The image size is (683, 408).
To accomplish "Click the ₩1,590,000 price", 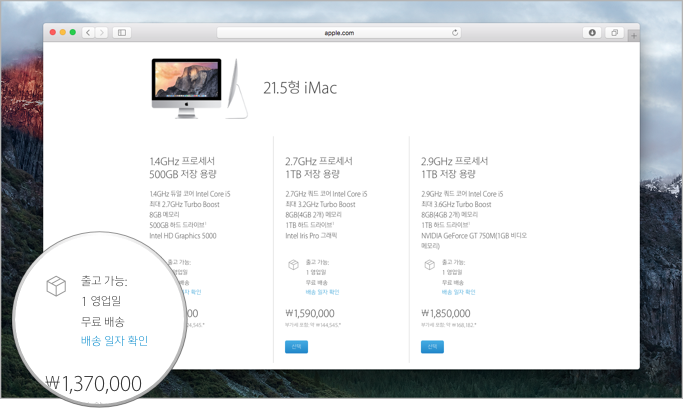I will [310, 314].
